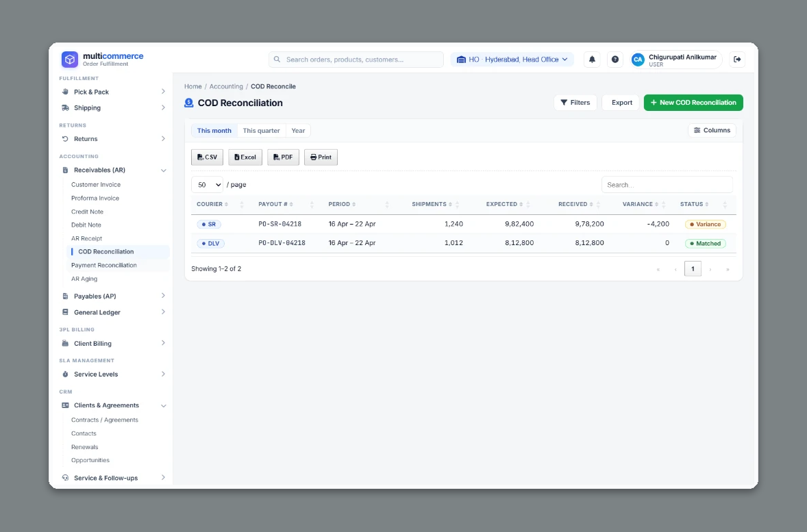
Task: Click the table Search field
Action: click(667, 185)
